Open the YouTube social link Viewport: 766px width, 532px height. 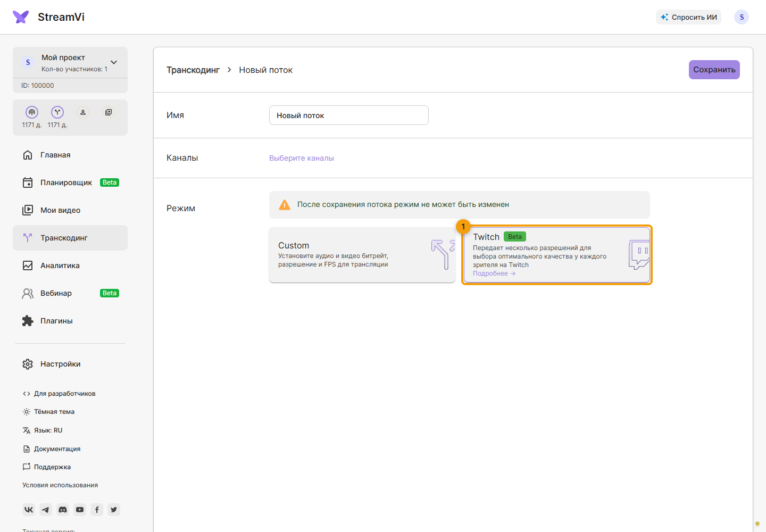coord(80,510)
